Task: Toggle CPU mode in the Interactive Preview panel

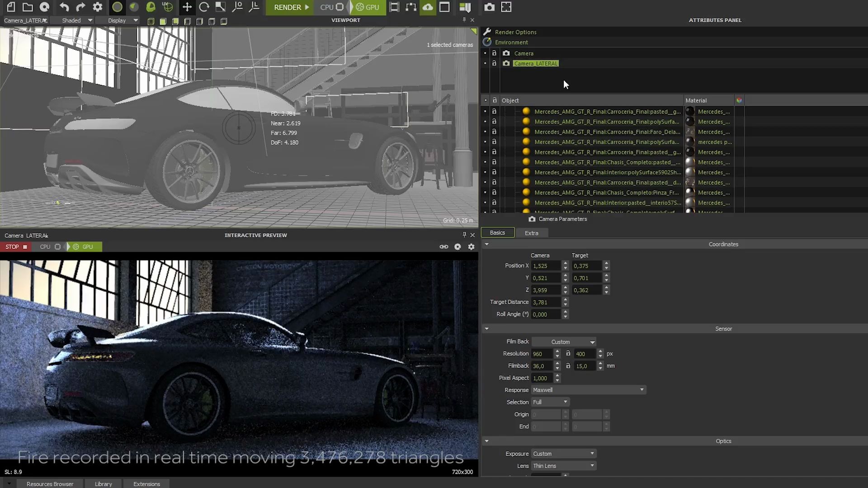Action: 45,246
